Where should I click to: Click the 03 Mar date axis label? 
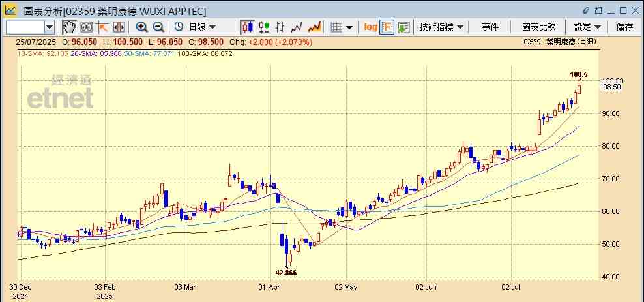pos(186,287)
